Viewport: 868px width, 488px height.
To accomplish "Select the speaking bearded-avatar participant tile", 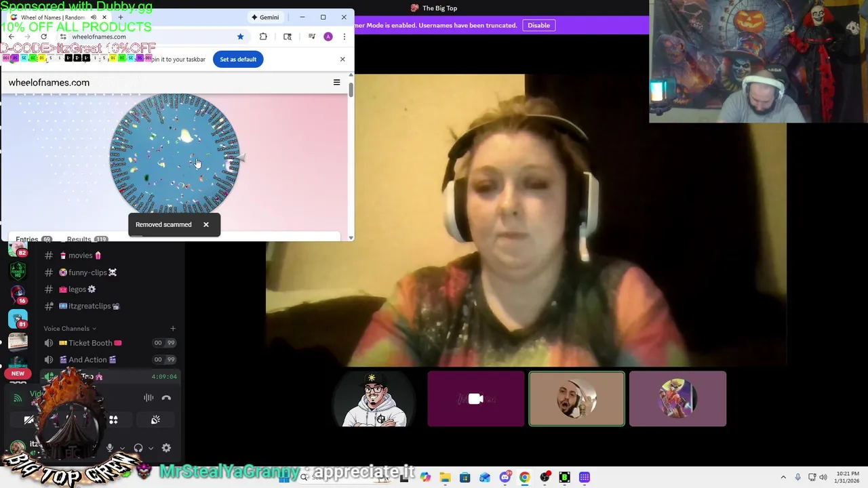I will tap(576, 399).
